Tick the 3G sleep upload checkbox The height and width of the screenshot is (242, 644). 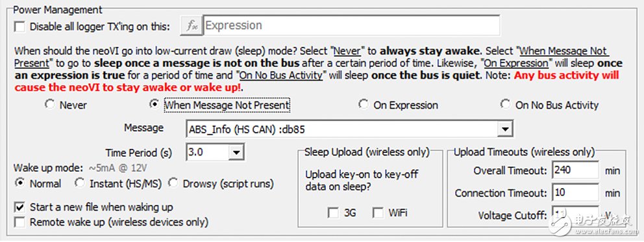pos(333,213)
